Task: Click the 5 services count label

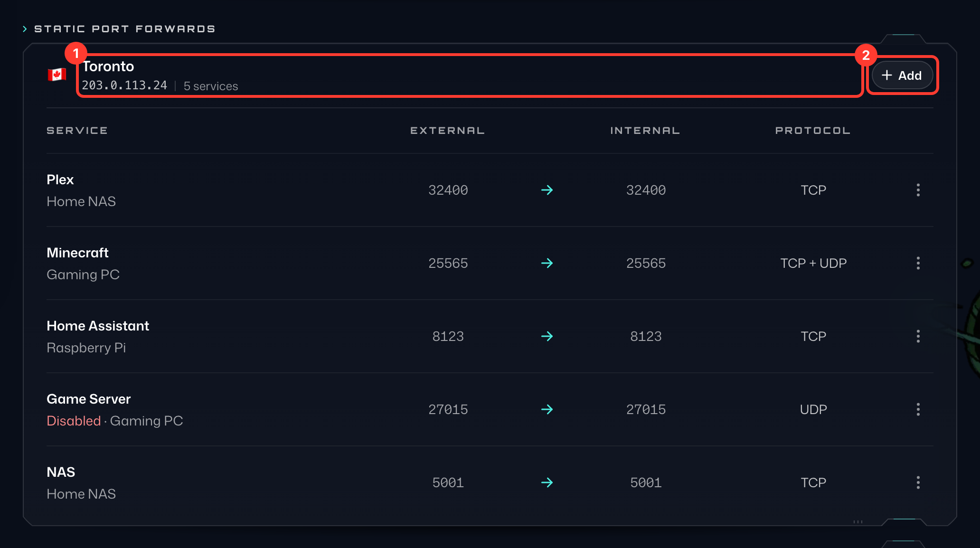Action: [211, 86]
